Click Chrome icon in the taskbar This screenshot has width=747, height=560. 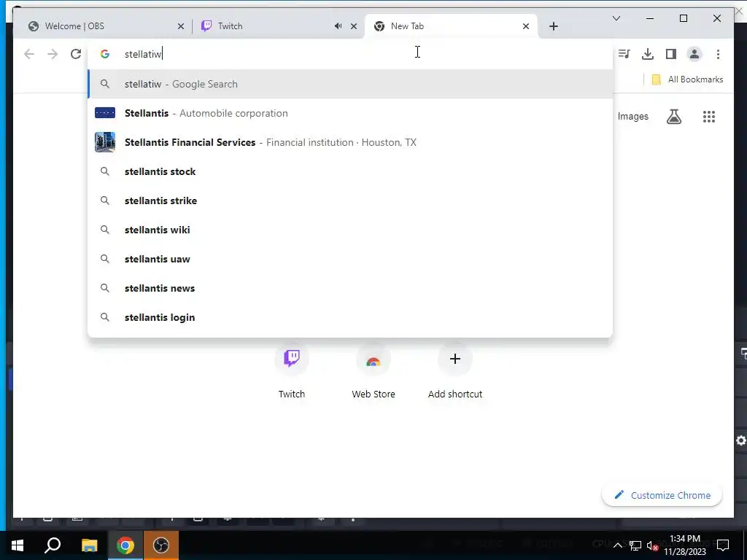point(125,545)
